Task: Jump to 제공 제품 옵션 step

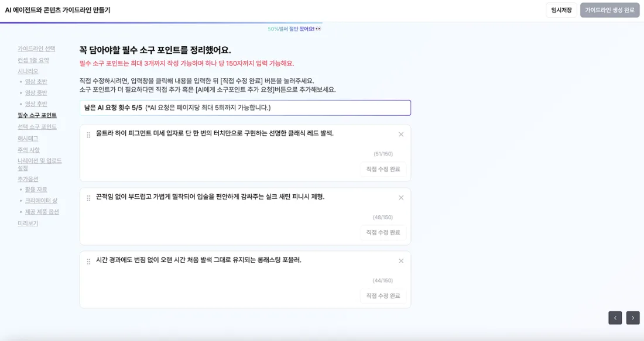Action: 42,212
